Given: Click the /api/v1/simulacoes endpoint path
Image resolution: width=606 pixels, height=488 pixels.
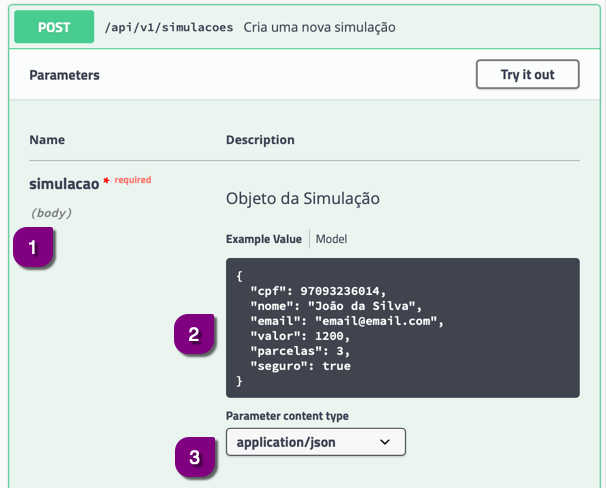Looking at the screenshot, I should point(169,27).
